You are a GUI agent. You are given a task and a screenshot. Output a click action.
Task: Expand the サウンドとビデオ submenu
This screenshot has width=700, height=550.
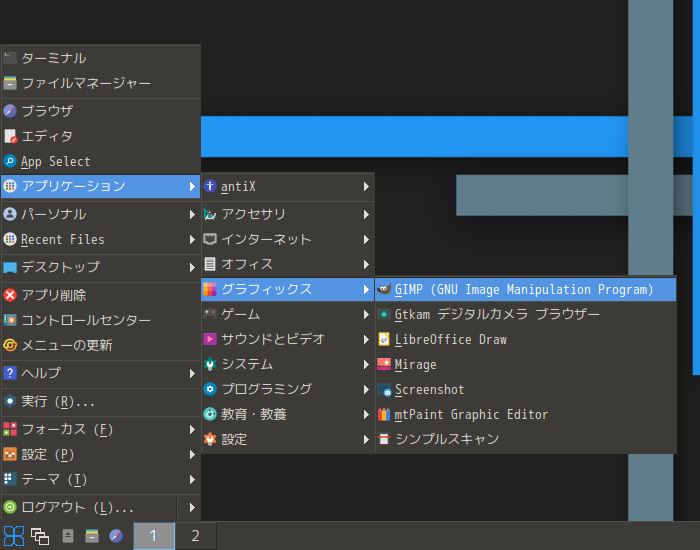(x=288, y=339)
